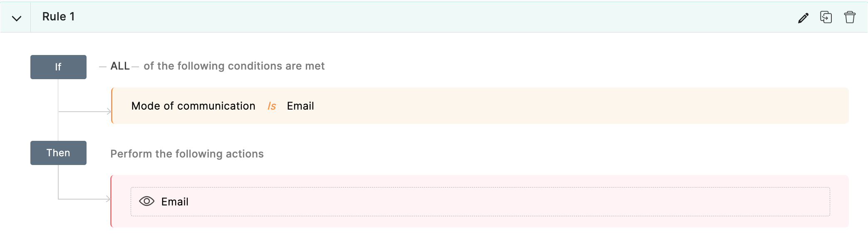
Task: Collapse Rule 1 with the chevron
Action: (x=17, y=18)
